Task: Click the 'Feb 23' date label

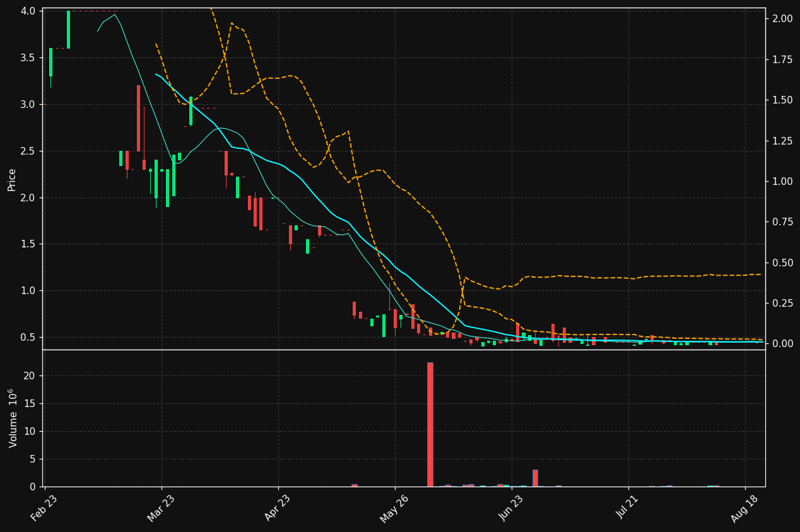Action: point(44,509)
